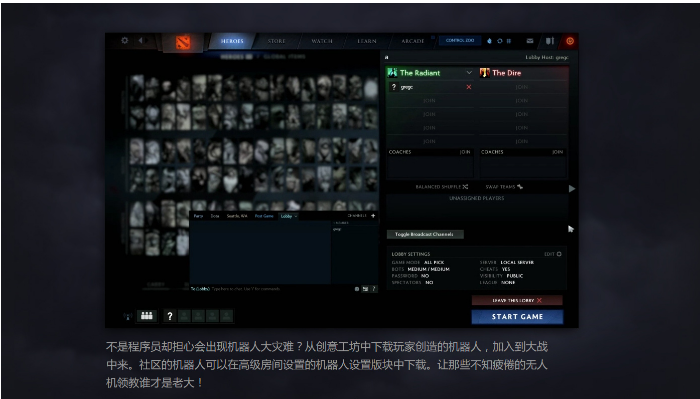Click the shuffle arrows icon after Balanced Shuffle
This screenshot has width=700, height=399.
point(465,187)
